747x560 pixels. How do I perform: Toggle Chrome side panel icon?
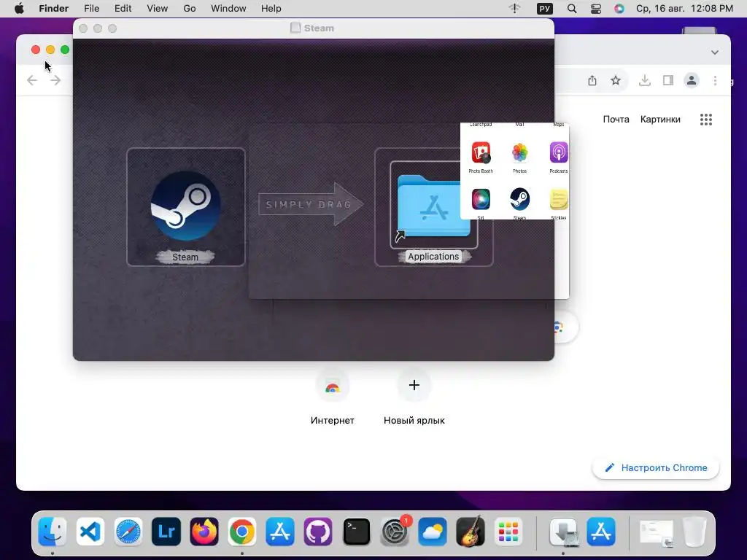668,80
